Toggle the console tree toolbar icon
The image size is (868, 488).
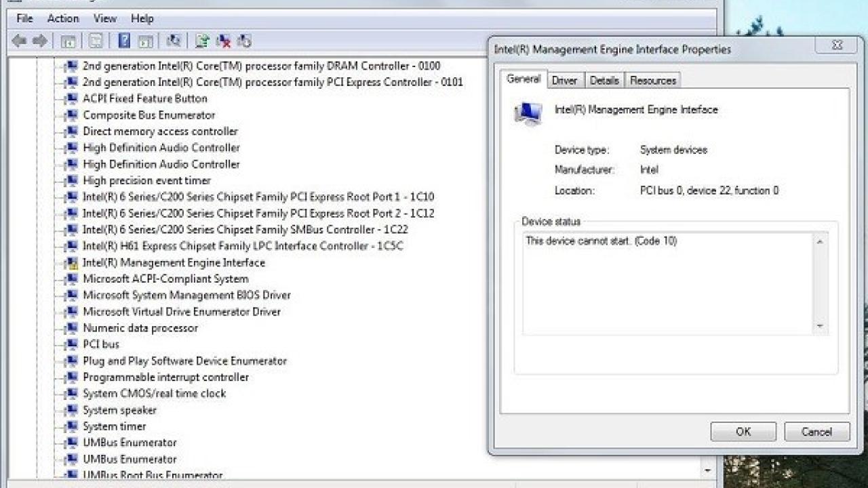coord(68,41)
